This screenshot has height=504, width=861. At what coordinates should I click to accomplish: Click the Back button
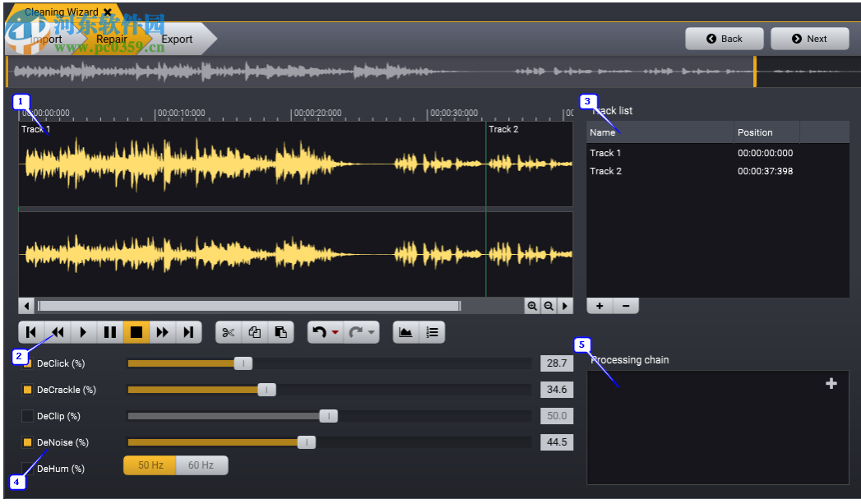(x=724, y=38)
